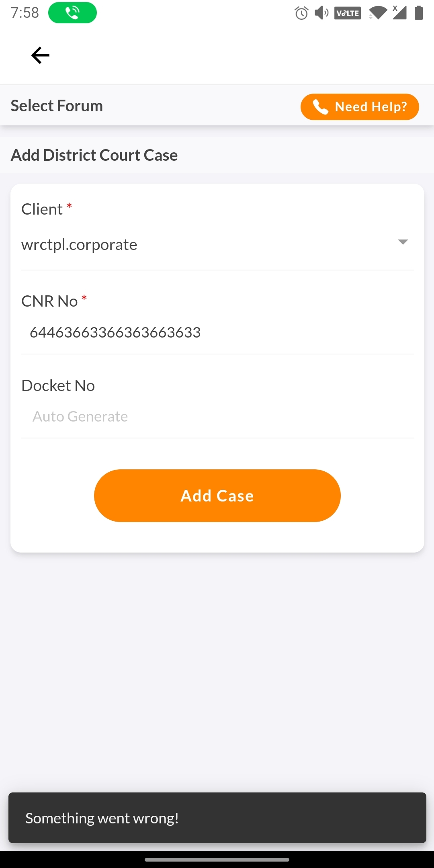434x868 pixels.
Task: Tap the alarm clock status icon
Action: point(301,13)
